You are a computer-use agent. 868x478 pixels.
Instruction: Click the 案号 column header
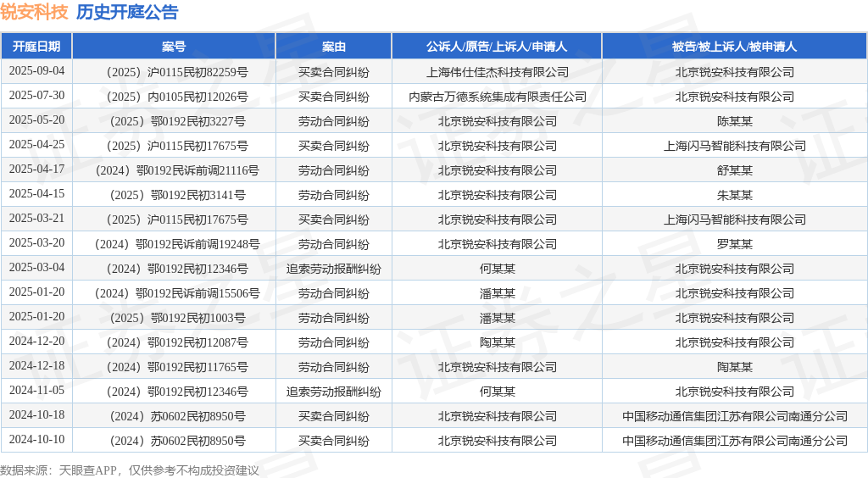click(x=174, y=47)
